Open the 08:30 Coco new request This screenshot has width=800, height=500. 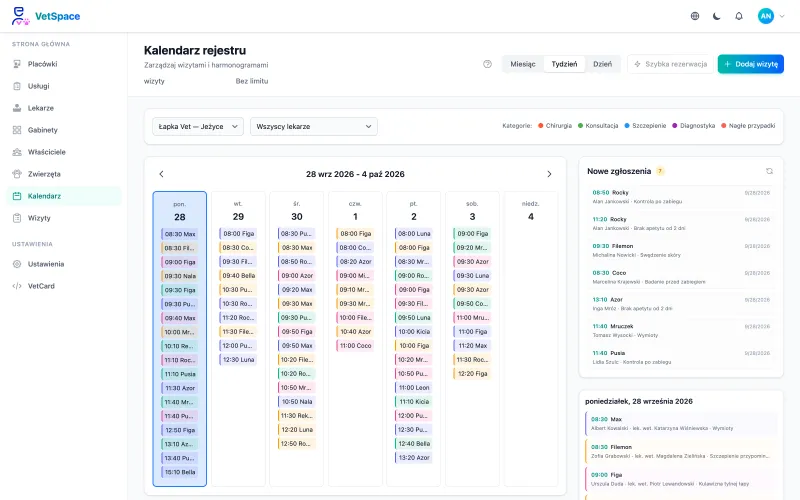click(681, 277)
